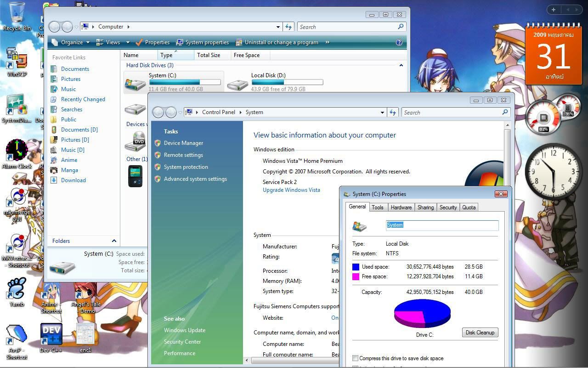Enable Compress this drive to save disk space
The width and height of the screenshot is (588, 368).
(x=355, y=358)
